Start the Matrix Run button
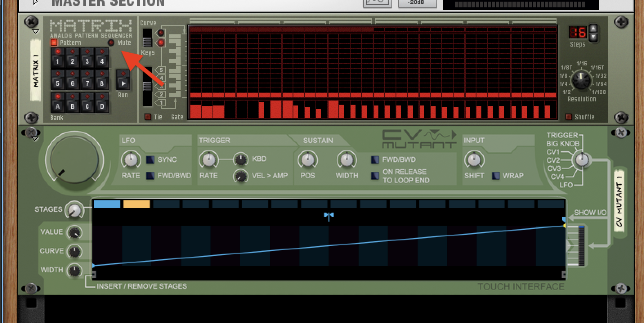Viewport: 644px width, 323px height. [123, 80]
